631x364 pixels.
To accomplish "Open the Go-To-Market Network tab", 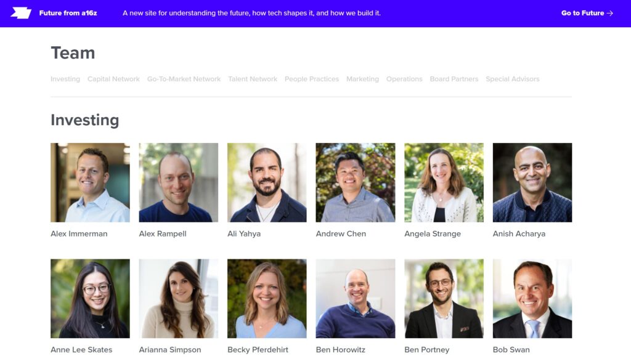I will pyautogui.click(x=184, y=79).
